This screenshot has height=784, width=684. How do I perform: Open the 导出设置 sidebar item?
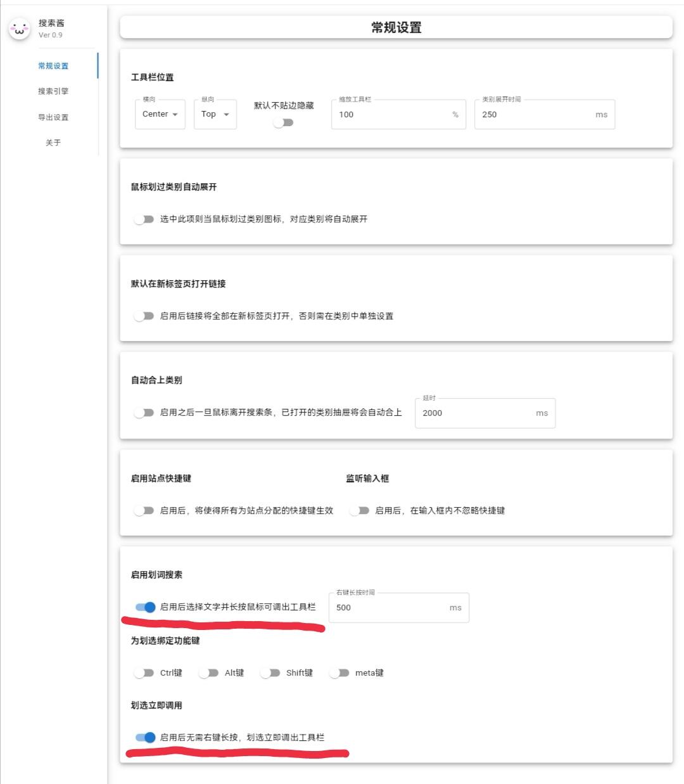(53, 117)
